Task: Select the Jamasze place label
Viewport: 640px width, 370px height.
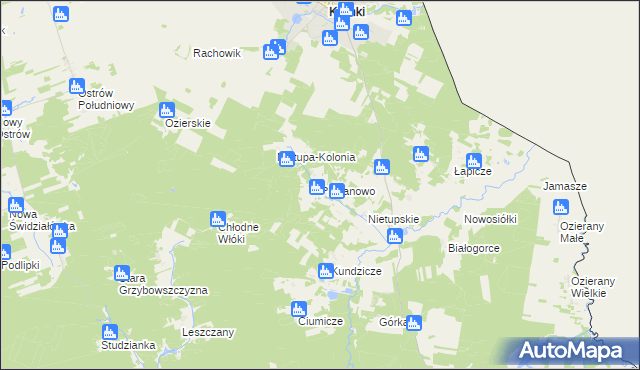Action: pyautogui.click(x=564, y=186)
